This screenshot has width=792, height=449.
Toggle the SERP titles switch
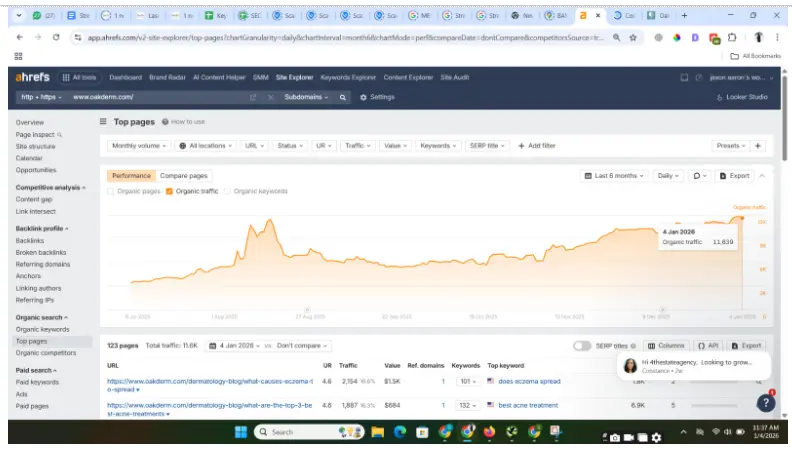582,346
